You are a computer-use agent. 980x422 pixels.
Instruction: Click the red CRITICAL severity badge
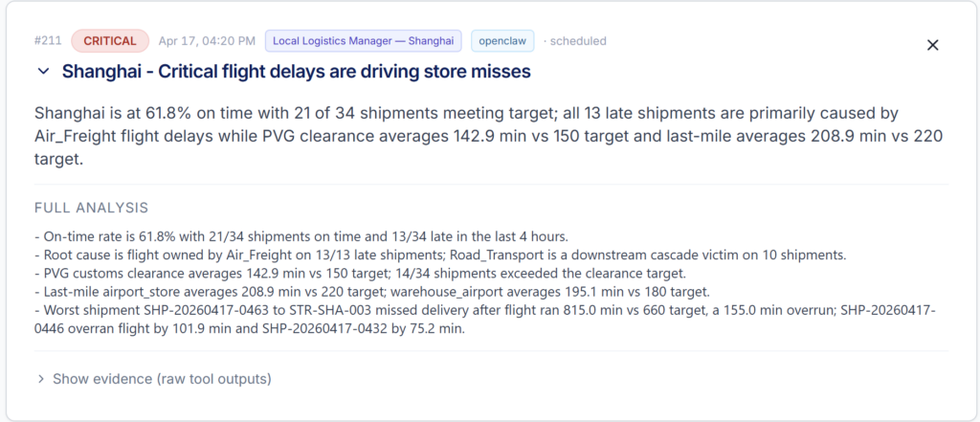110,41
